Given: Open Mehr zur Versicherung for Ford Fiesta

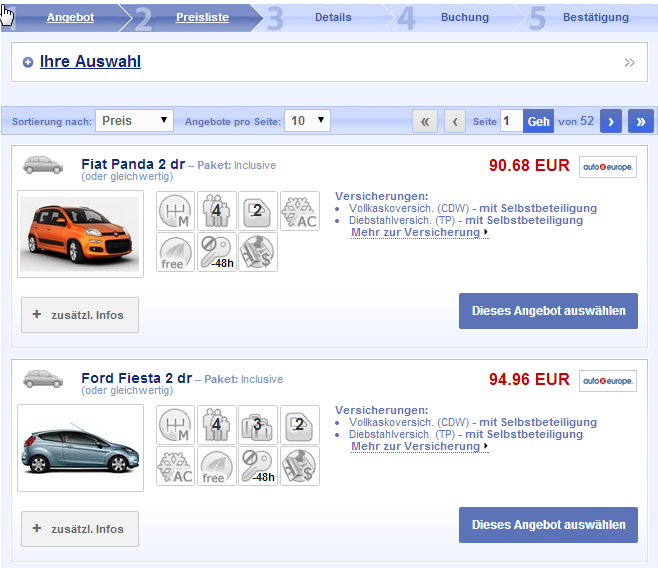Looking at the screenshot, I should [420, 446].
